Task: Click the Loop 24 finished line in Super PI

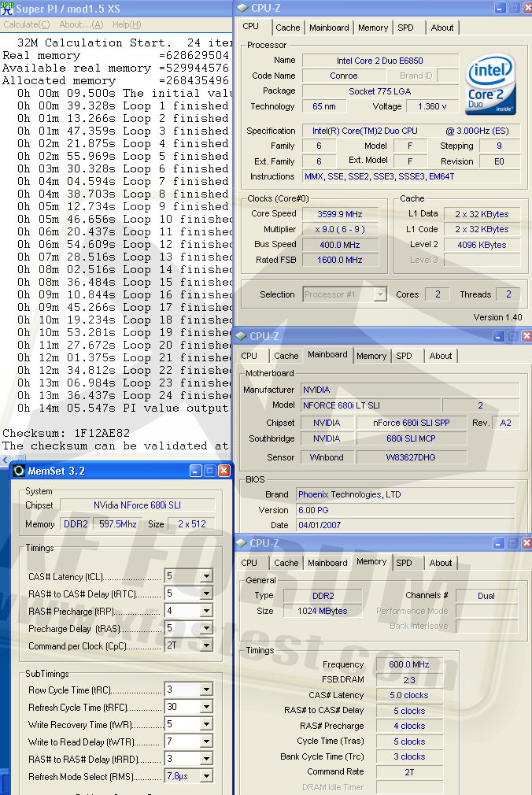Action: pyautogui.click(x=124, y=395)
